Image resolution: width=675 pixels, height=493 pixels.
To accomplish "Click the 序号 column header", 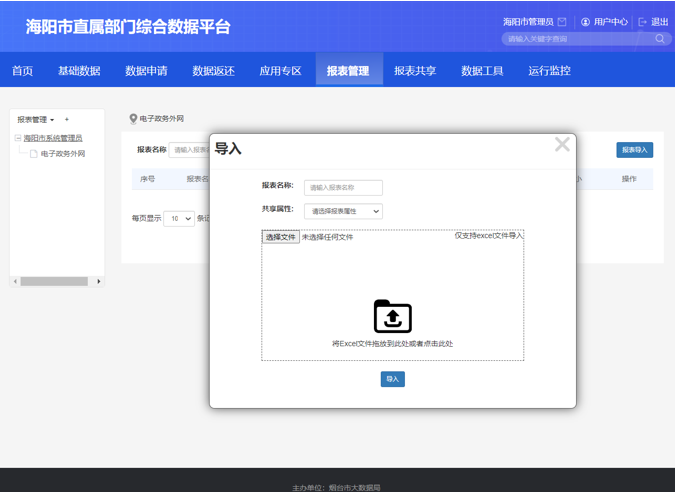I will pyautogui.click(x=147, y=179).
